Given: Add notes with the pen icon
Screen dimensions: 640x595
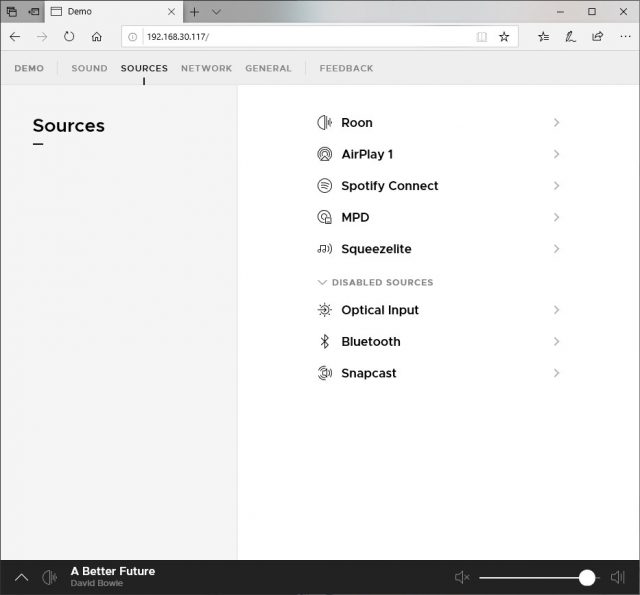Looking at the screenshot, I should (x=570, y=37).
